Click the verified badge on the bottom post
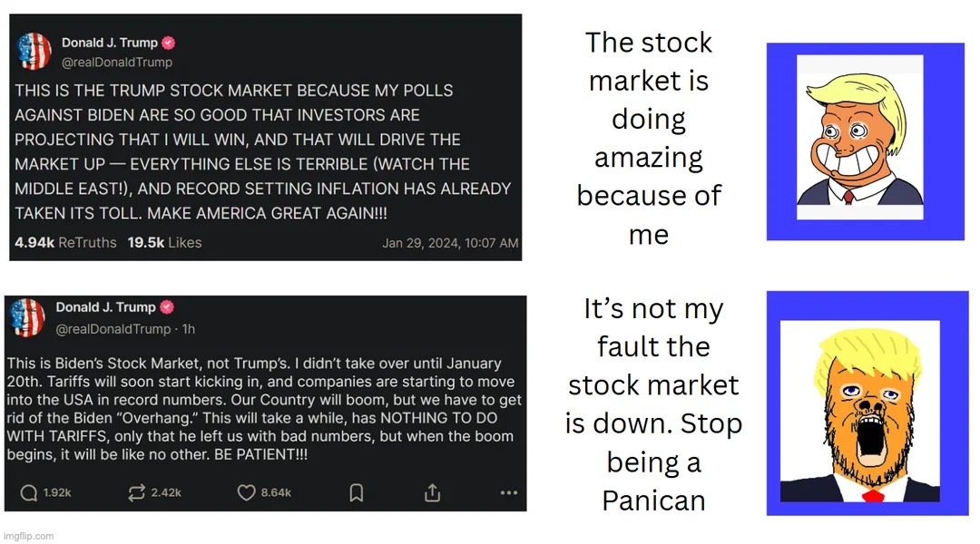 pyautogui.click(x=166, y=307)
